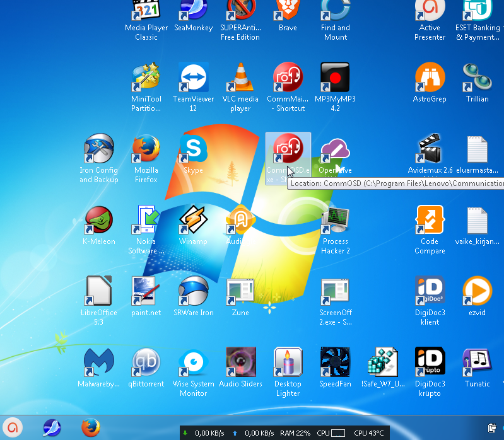Select the Active Presenter desktop icon

pos(430,11)
